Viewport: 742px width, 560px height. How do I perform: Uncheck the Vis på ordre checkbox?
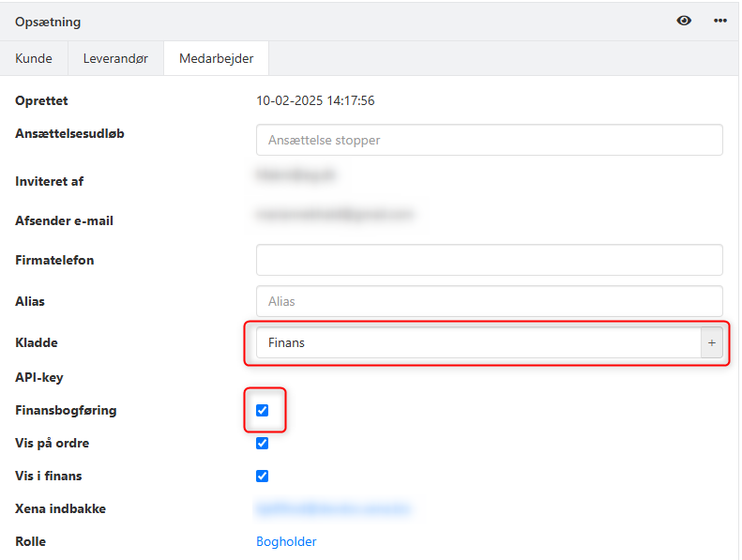pos(263,443)
